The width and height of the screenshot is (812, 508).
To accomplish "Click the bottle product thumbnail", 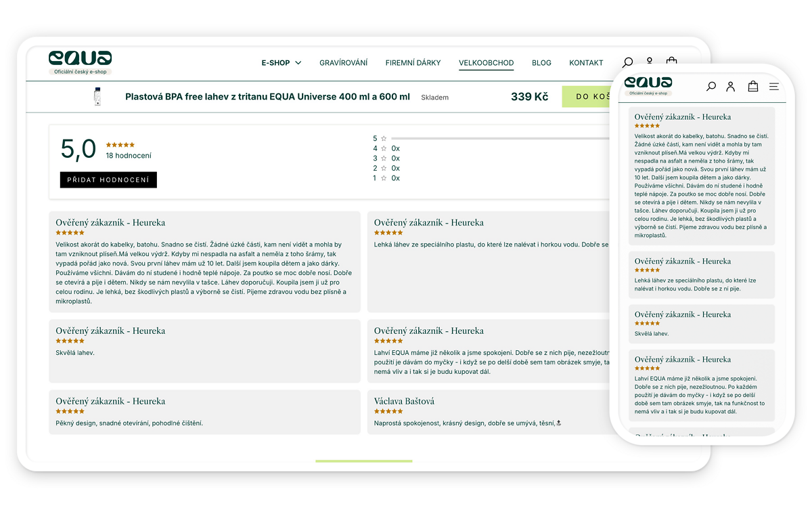I will (x=97, y=97).
